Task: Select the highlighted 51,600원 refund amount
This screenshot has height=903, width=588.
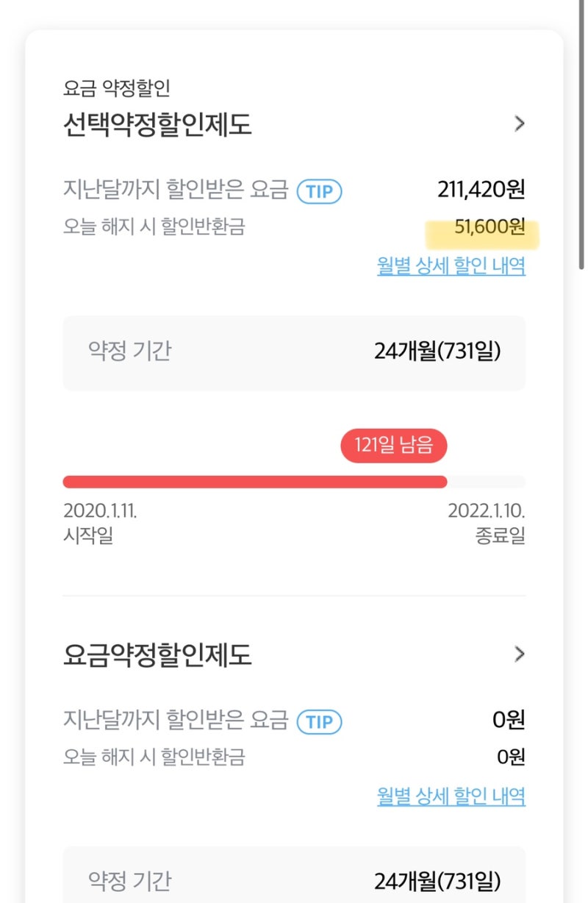Action: point(490,227)
